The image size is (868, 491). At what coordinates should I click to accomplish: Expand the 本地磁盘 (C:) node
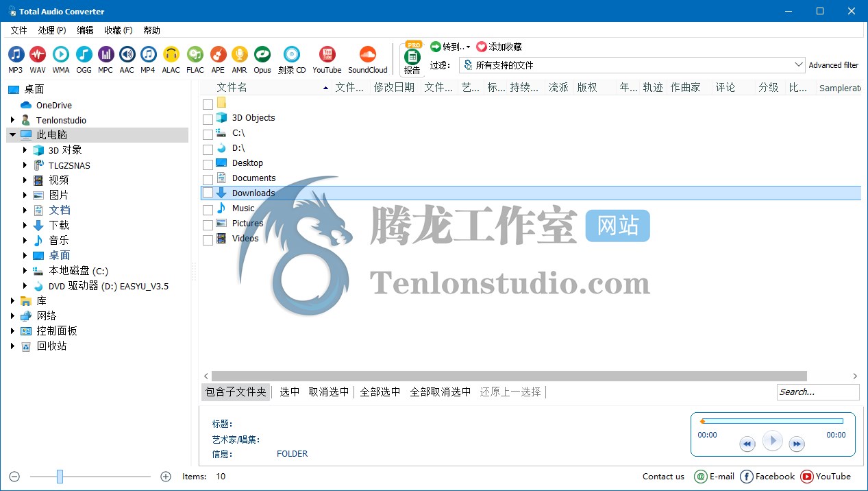[x=25, y=271]
